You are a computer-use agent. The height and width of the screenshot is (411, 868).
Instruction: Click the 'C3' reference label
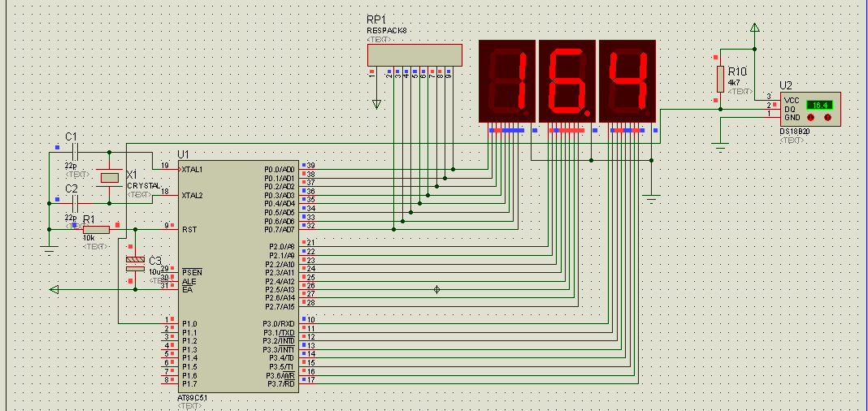155,261
